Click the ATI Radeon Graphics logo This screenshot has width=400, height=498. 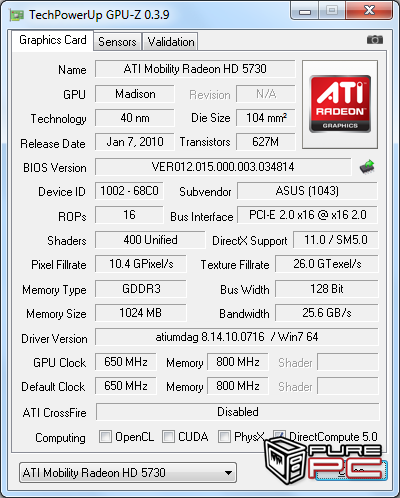click(340, 104)
